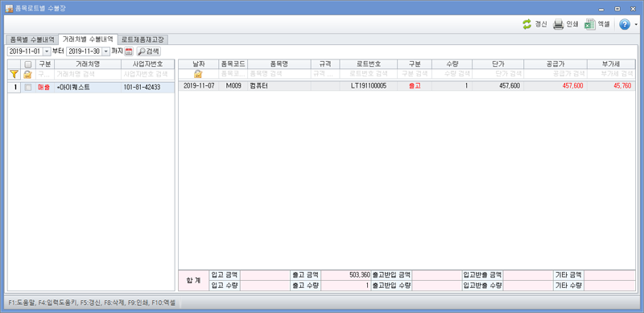The width and height of the screenshot is (644, 313).
Task: Click the yellow filter funnel icon
Action: coord(14,74)
